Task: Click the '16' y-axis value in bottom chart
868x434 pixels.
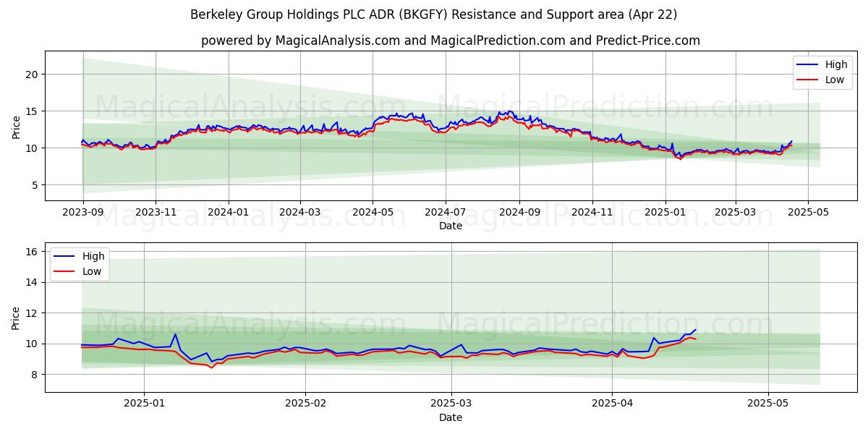Action: point(33,252)
